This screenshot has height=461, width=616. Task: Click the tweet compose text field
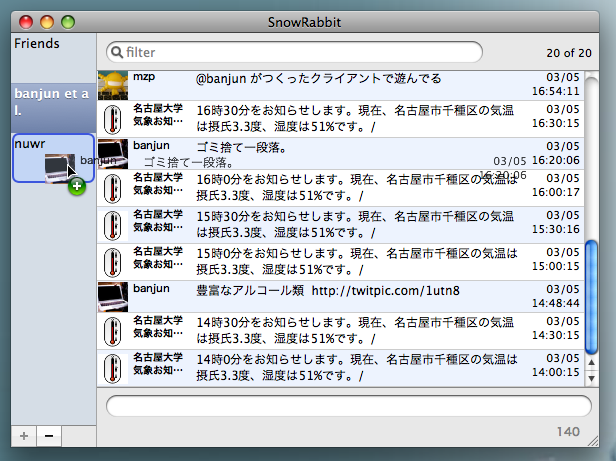click(348, 406)
